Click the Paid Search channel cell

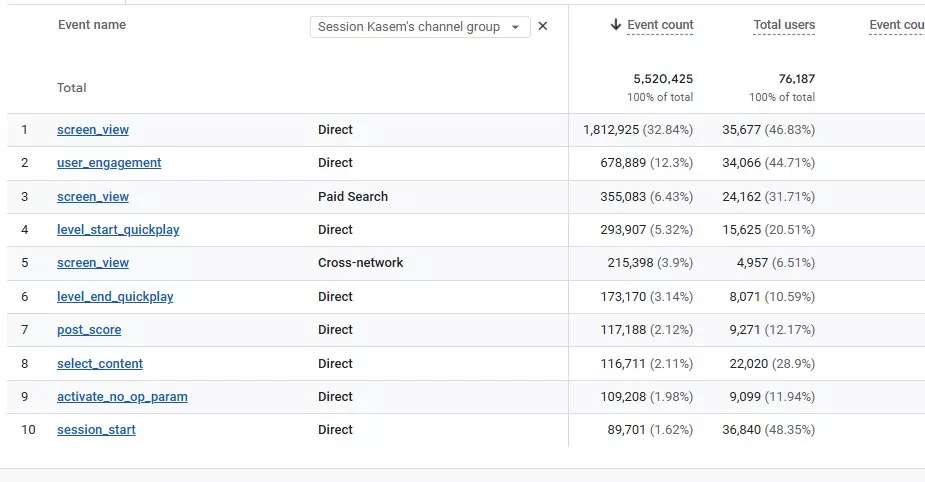click(353, 197)
